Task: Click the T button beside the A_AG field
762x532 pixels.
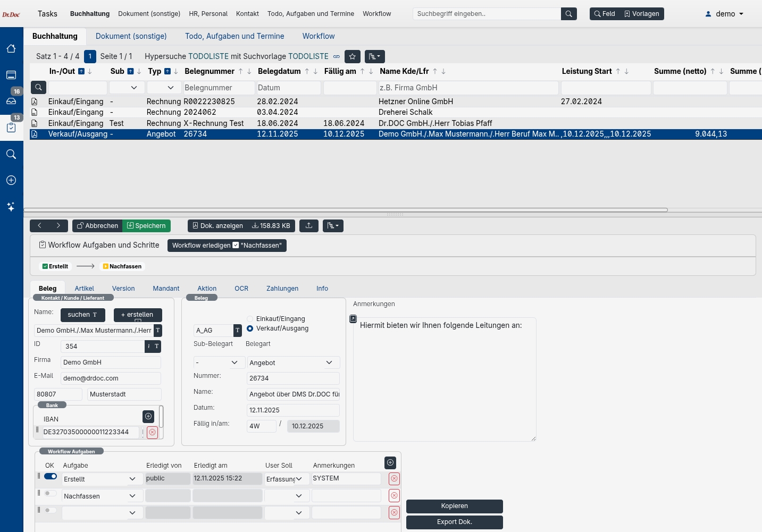Action: tap(238, 331)
